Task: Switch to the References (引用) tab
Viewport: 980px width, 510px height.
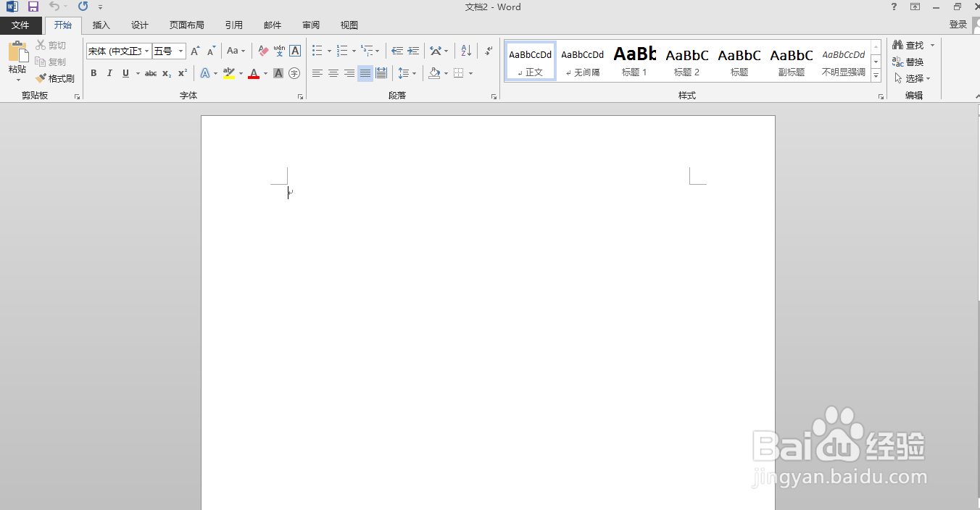Action: pyautogui.click(x=234, y=25)
